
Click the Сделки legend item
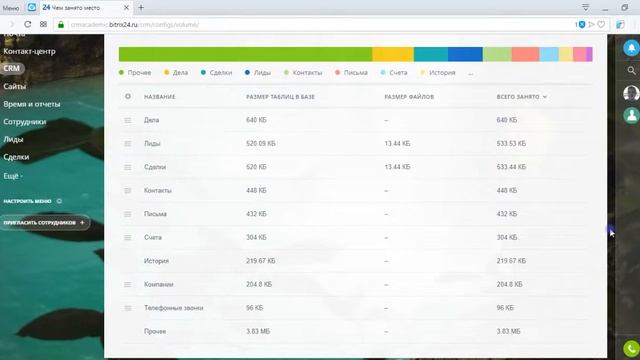pos(216,73)
